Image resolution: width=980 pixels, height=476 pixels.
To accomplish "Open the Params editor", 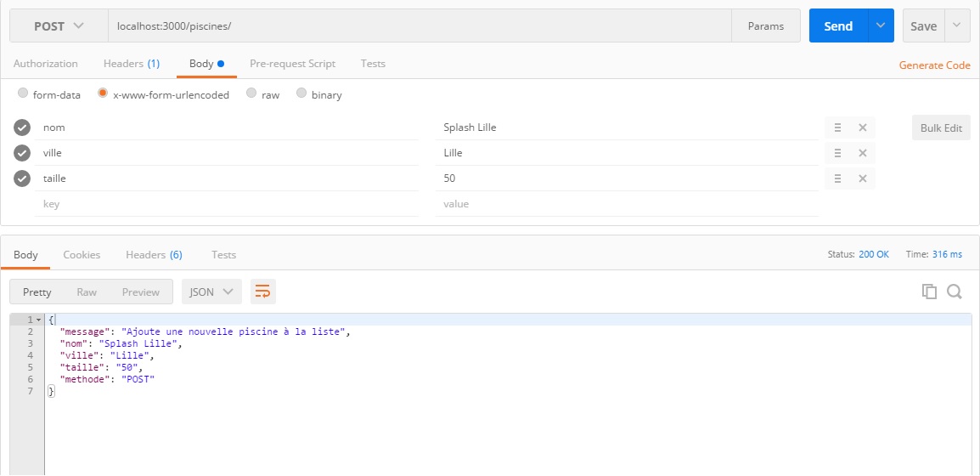I will 766,25.
